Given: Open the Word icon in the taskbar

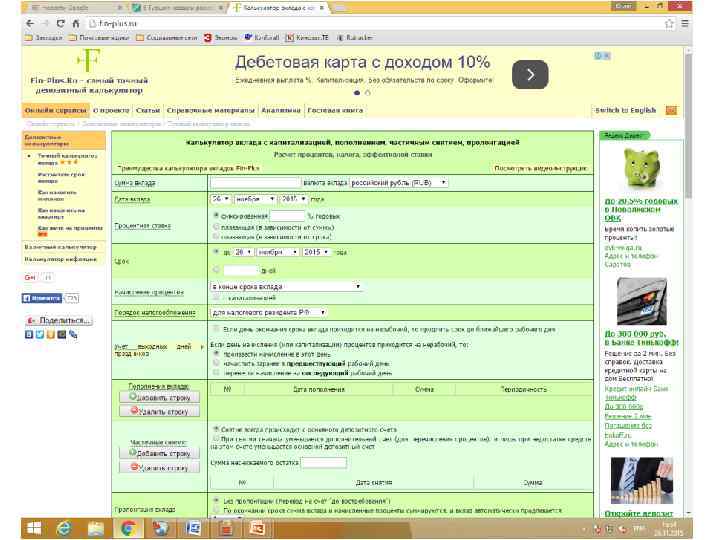Looking at the screenshot, I should pos(193,529).
